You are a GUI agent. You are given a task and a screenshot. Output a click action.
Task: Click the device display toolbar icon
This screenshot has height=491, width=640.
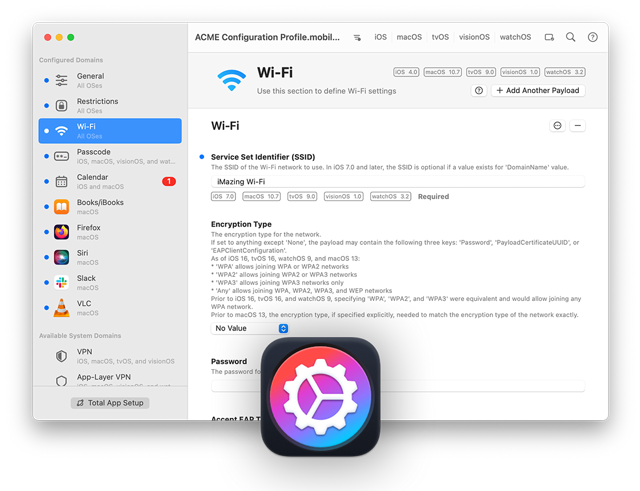click(549, 38)
